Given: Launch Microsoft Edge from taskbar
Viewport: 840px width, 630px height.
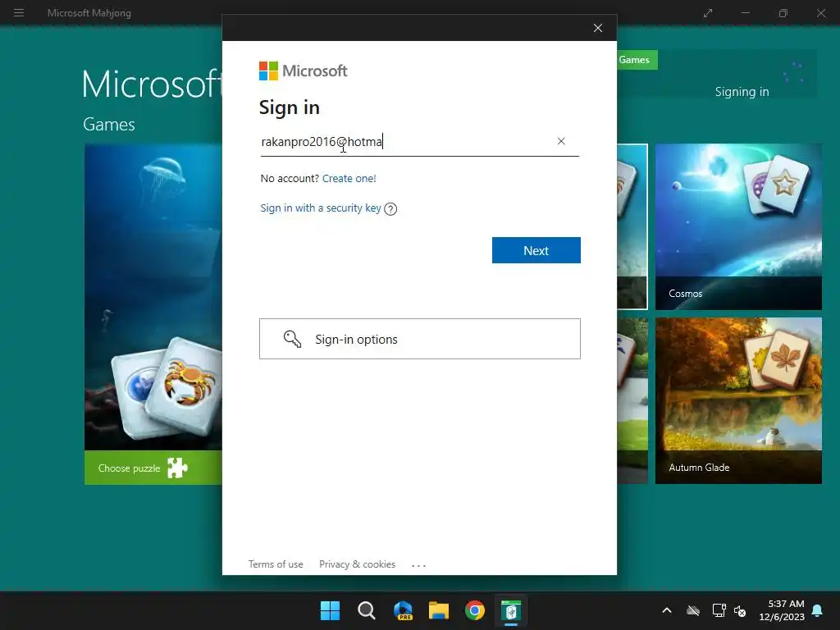Looking at the screenshot, I should [403, 610].
